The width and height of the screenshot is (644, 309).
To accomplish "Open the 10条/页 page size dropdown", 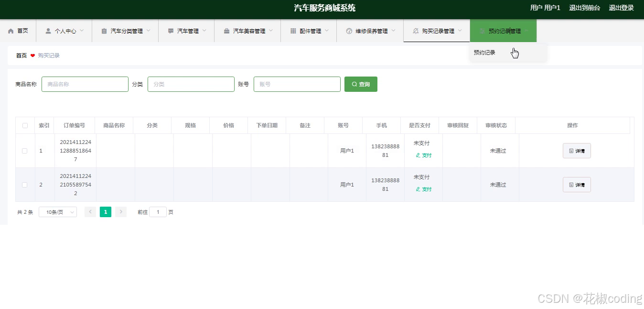I will pos(58,212).
